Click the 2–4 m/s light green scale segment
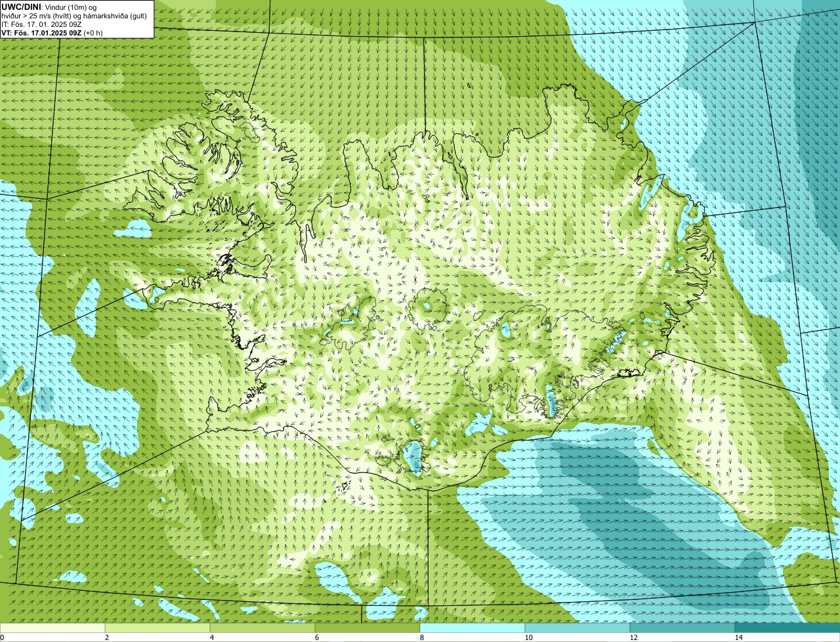Screen dimensions: 840x642 pos(157,628)
